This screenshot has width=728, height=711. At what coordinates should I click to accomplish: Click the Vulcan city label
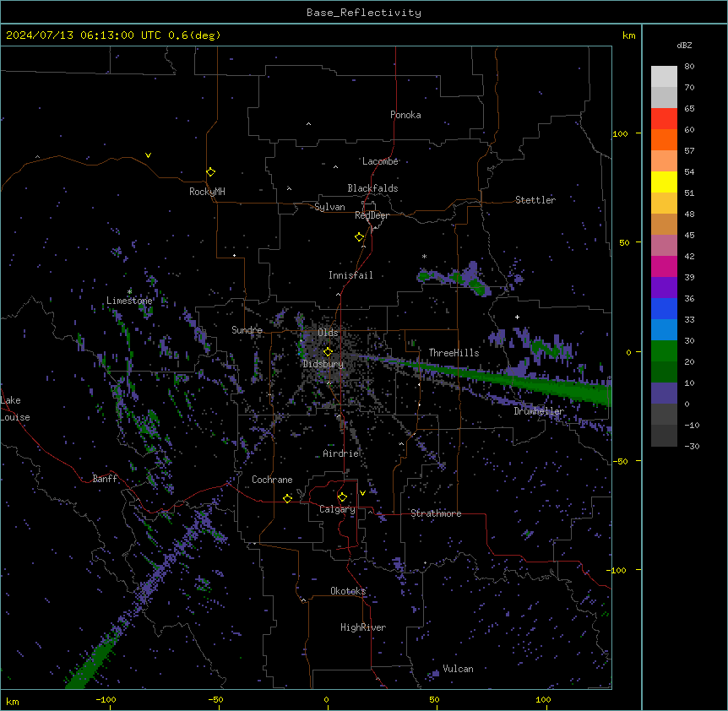coord(459,669)
